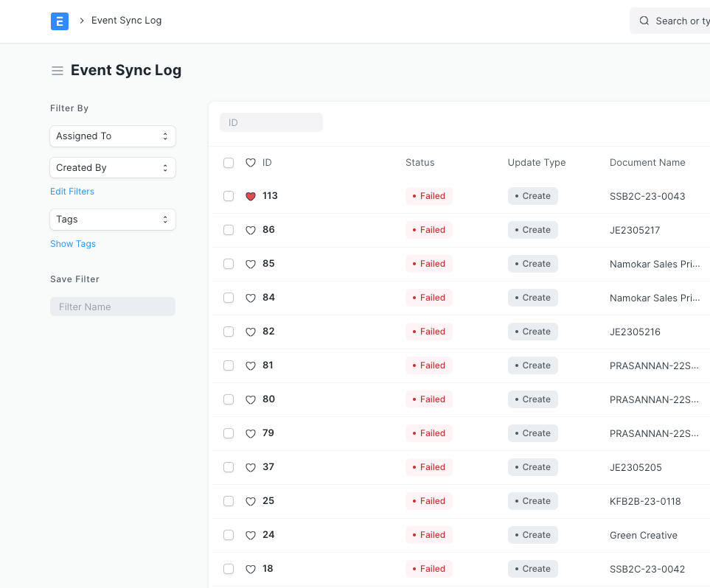This screenshot has width=710, height=588.
Task: Click the hamburger menu icon beside Event Sync Log
Action: (x=57, y=71)
